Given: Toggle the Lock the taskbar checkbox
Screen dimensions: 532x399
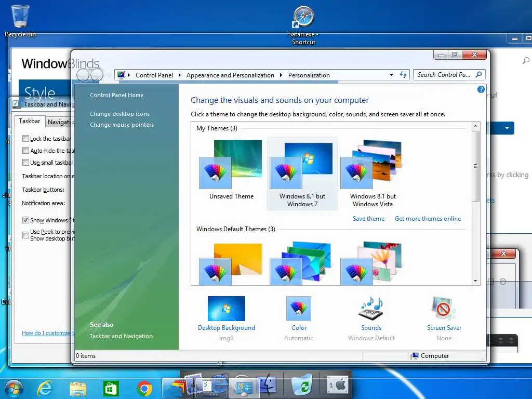Looking at the screenshot, I should click(25, 138).
